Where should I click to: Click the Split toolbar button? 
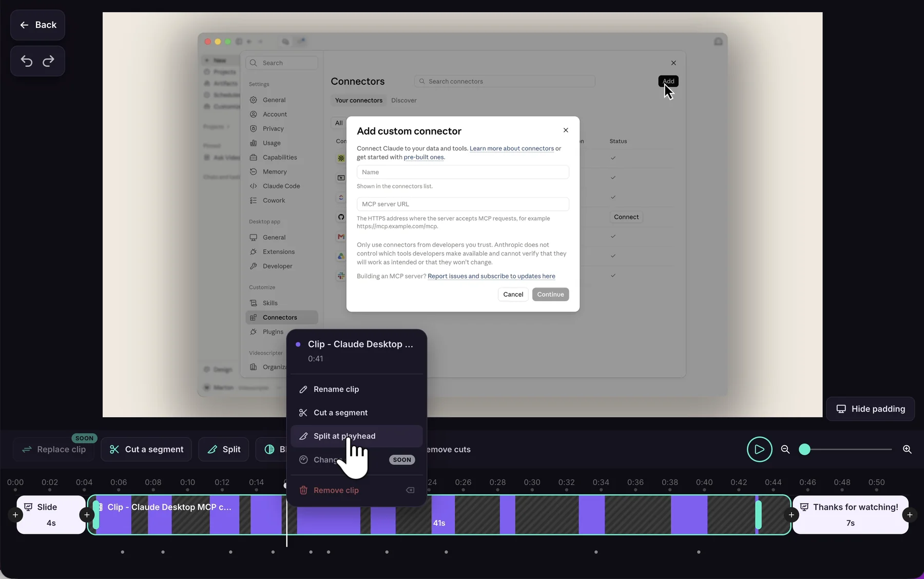(224, 449)
